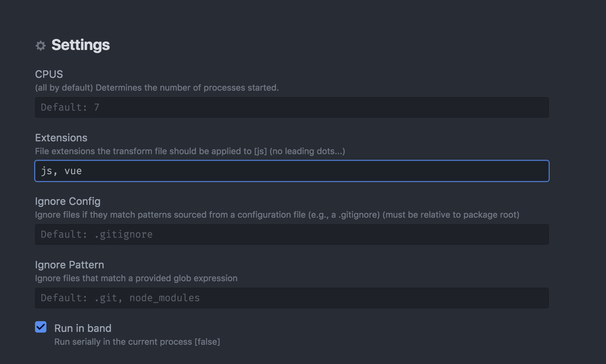Click the Ignore Config description text

[277, 215]
